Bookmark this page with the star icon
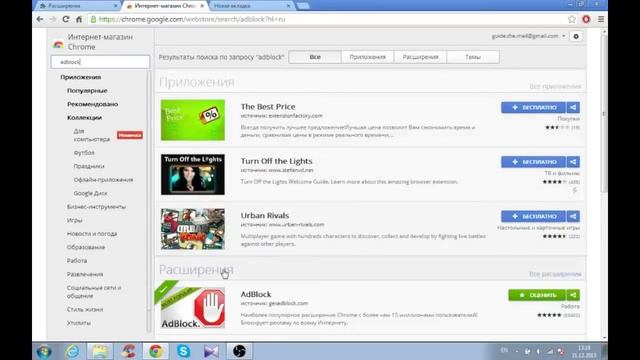This screenshot has height=360, width=640. click(x=572, y=19)
